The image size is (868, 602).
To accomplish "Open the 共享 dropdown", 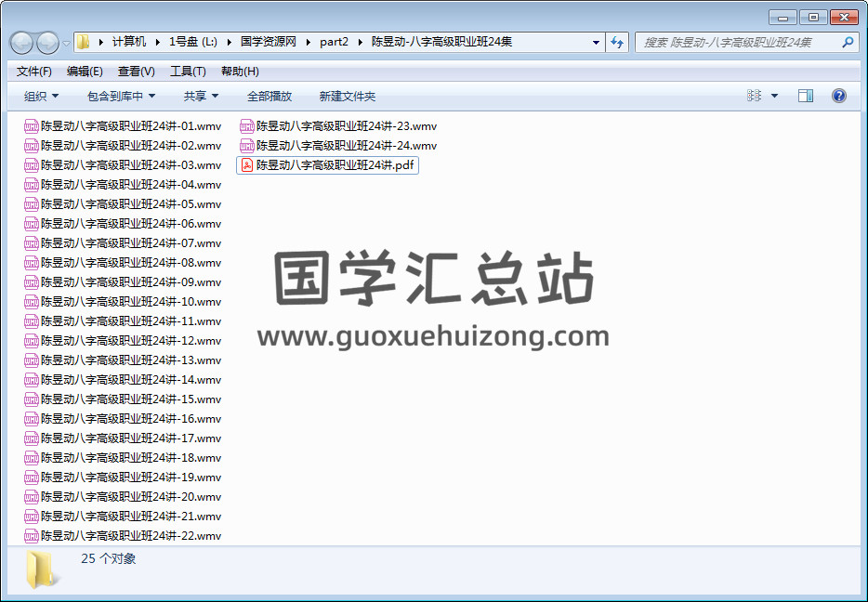I will click(201, 97).
